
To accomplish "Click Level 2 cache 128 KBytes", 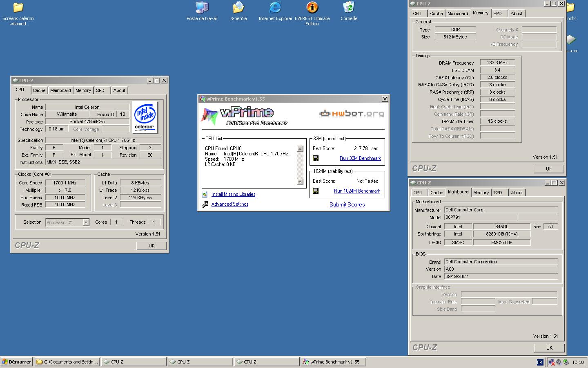I will [140, 198].
